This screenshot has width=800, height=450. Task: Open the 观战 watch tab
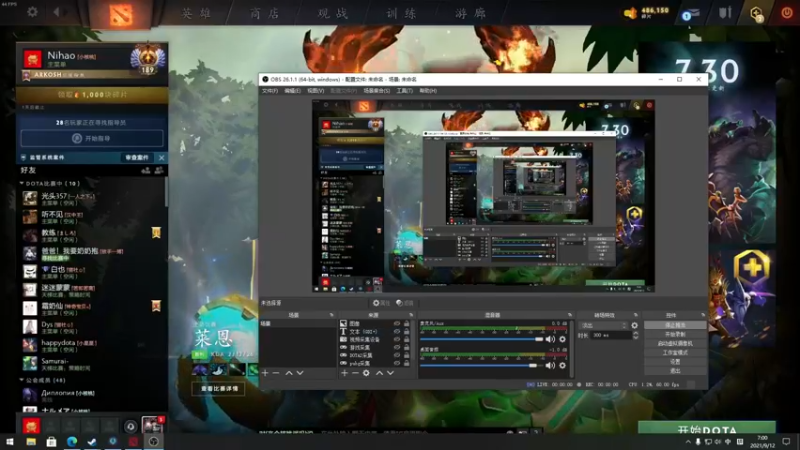click(333, 14)
